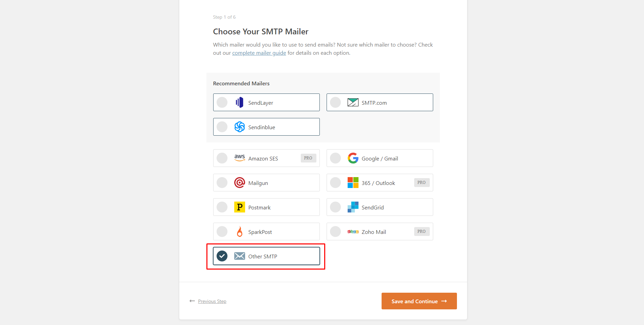The height and width of the screenshot is (325, 644).
Task: Select the Google / Gmail radio button
Action: pos(335,158)
